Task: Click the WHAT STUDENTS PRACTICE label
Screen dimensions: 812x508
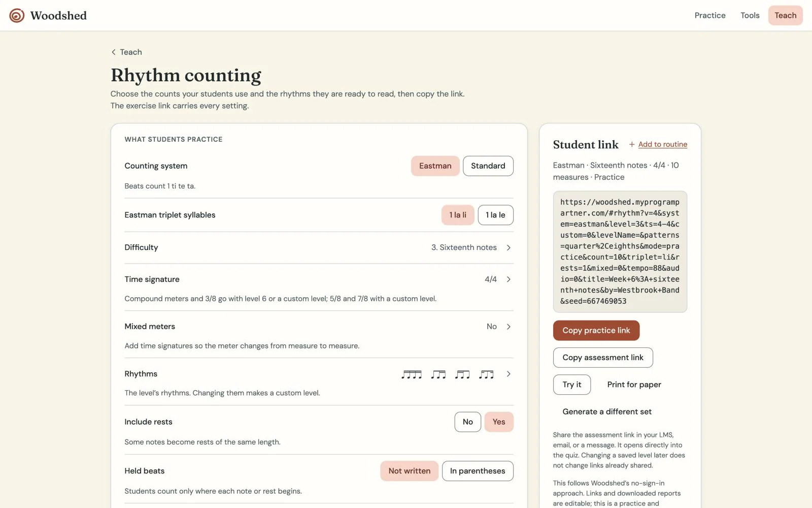Action: coord(174,140)
